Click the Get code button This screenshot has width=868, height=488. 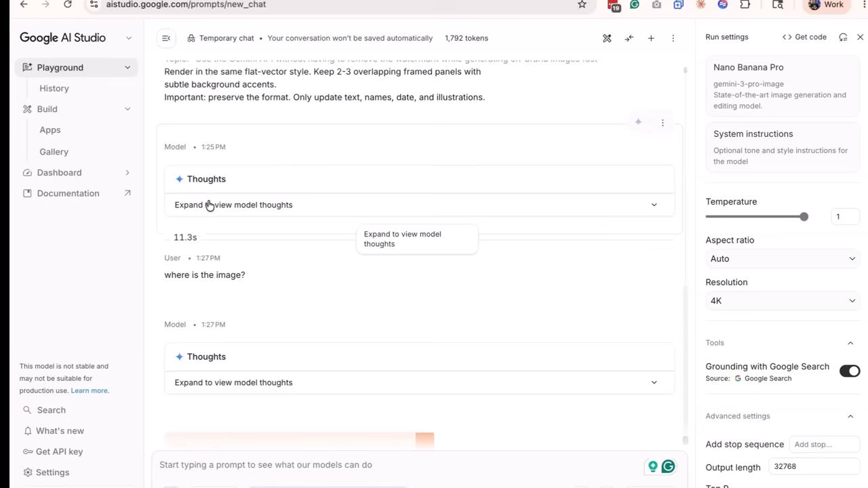coord(804,37)
